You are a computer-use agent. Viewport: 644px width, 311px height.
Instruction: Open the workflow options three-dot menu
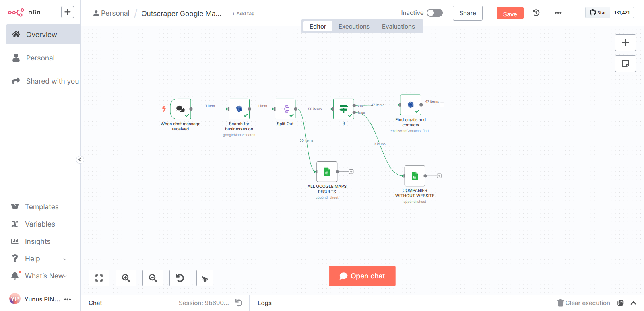[558, 13]
